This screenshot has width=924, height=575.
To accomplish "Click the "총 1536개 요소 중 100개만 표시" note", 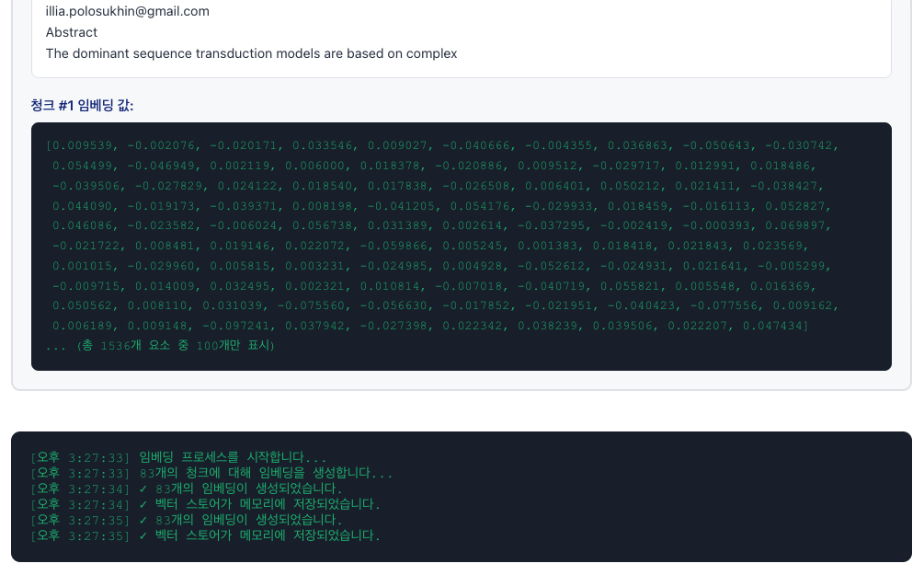I will [176, 346].
